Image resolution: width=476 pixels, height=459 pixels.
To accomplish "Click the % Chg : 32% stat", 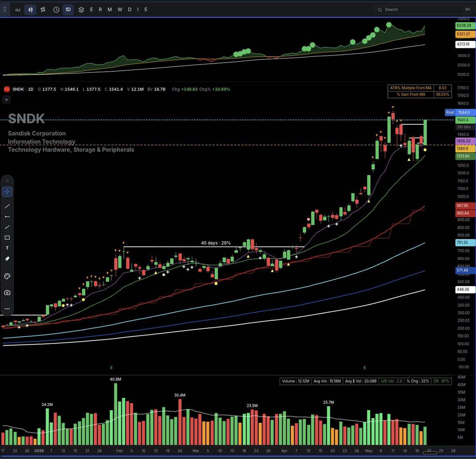I will [418, 381].
